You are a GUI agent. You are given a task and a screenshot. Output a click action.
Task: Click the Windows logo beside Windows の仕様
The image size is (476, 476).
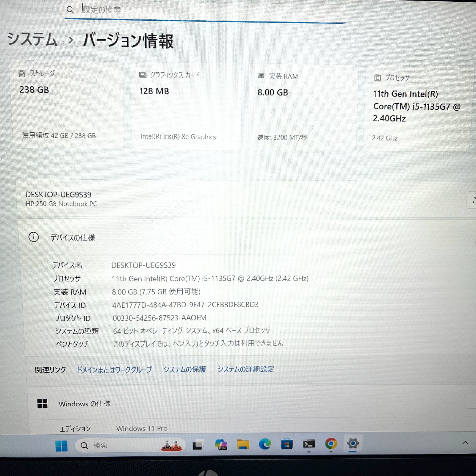pyautogui.click(x=42, y=404)
